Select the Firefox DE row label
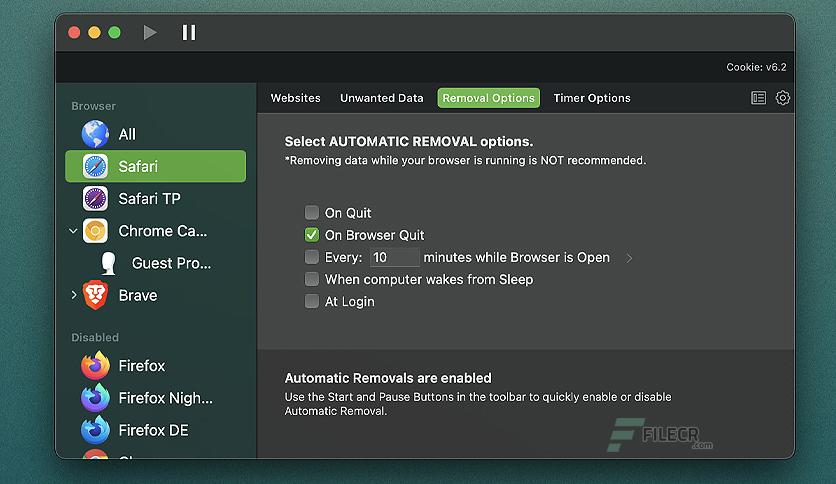The width and height of the screenshot is (836, 484). (x=153, y=430)
